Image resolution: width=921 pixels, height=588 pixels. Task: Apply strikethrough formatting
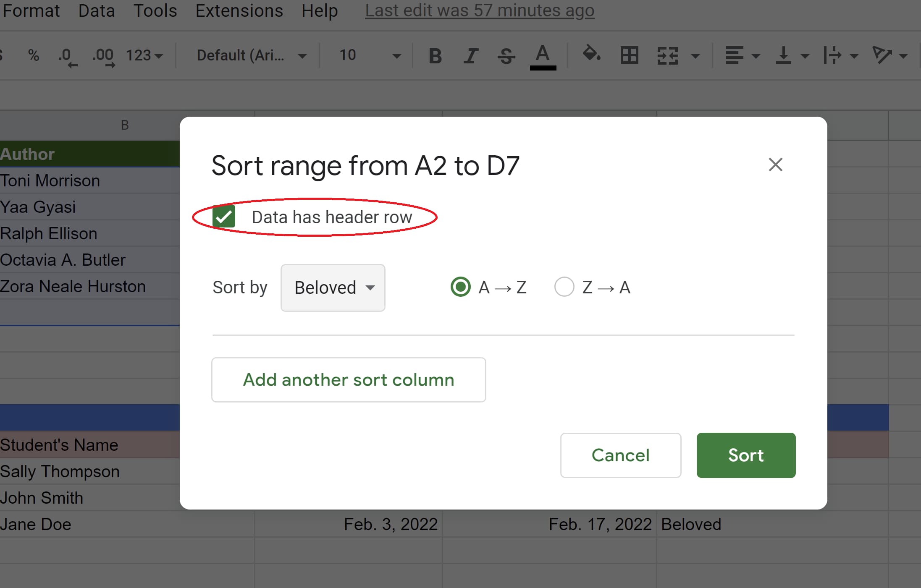click(x=506, y=55)
